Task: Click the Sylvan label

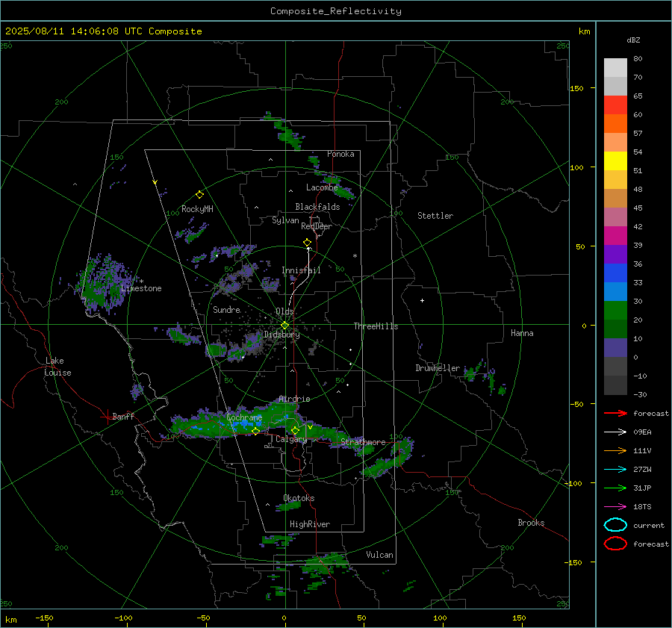Action: pos(285,220)
